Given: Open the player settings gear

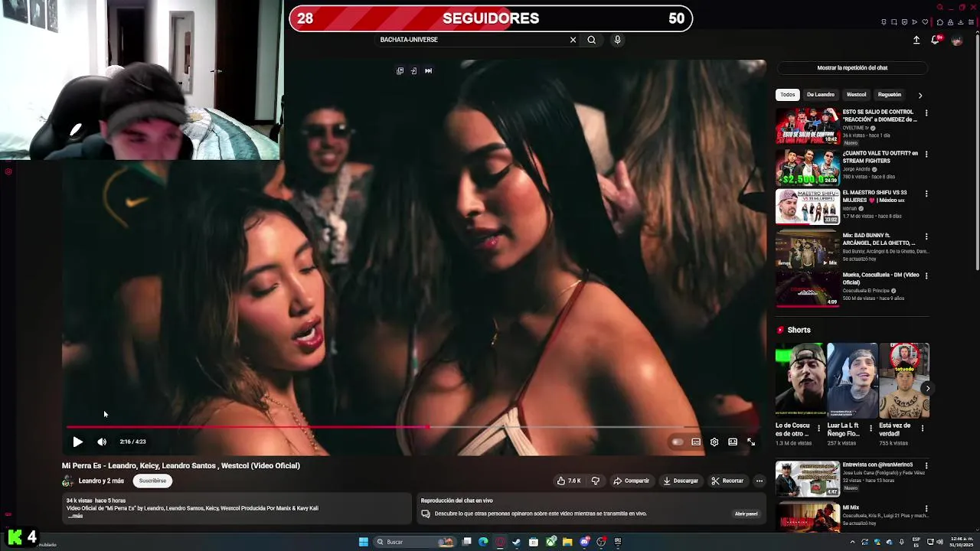Looking at the screenshot, I should click(x=714, y=442).
